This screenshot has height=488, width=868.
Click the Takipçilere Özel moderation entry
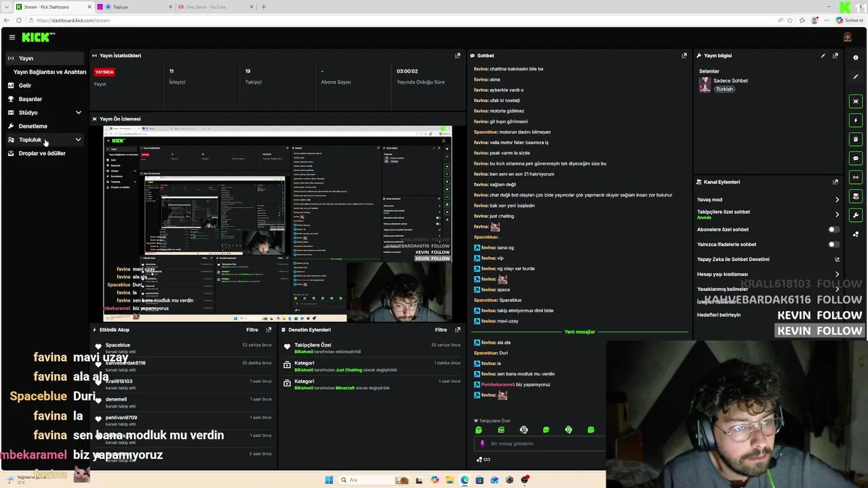372,348
